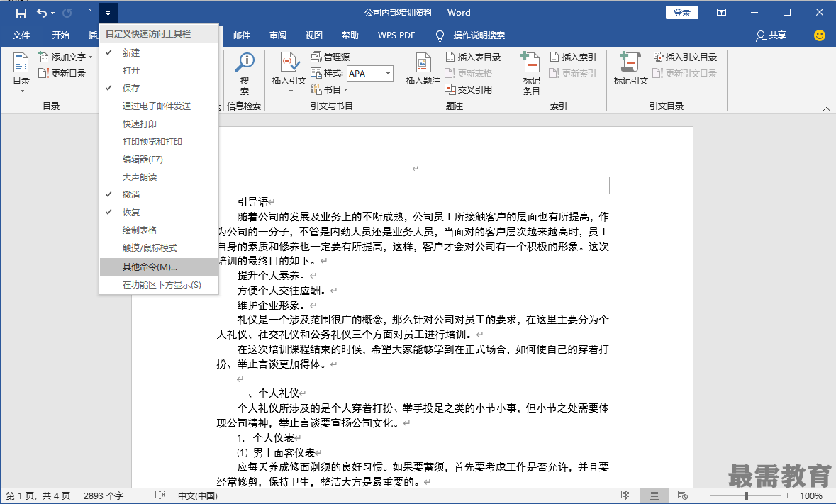Click the Undo arrow icon
The width and height of the screenshot is (836, 504).
point(42,13)
